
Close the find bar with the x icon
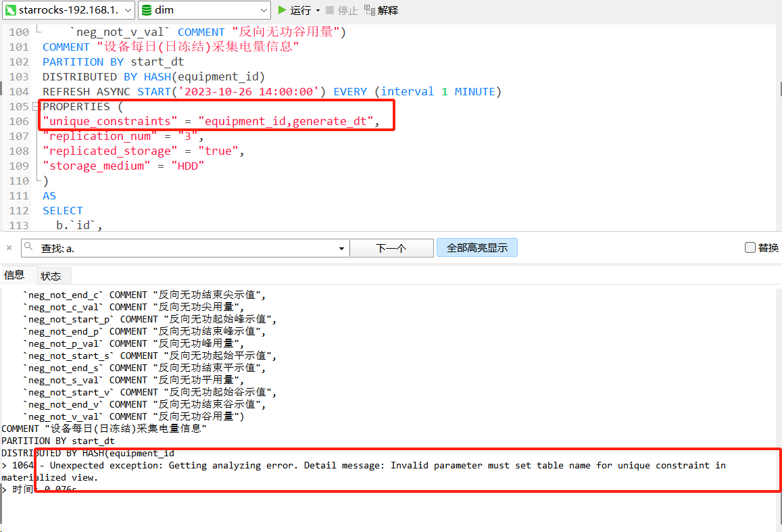tap(8, 248)
